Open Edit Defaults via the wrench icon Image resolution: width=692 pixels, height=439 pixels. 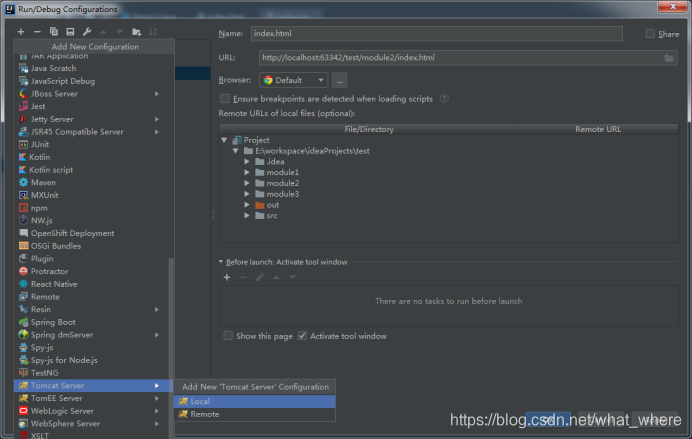point(87,32)
